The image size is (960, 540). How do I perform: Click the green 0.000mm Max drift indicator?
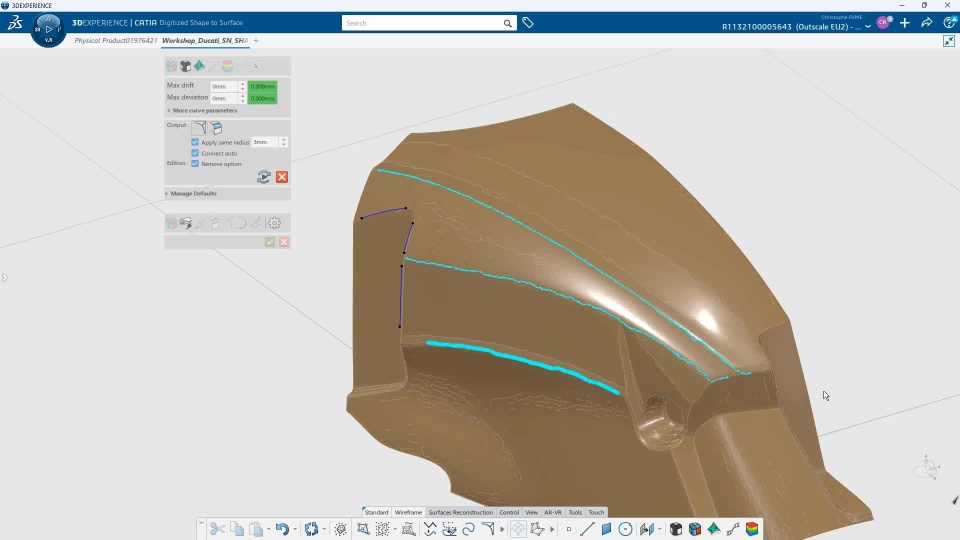coord(263,86)
